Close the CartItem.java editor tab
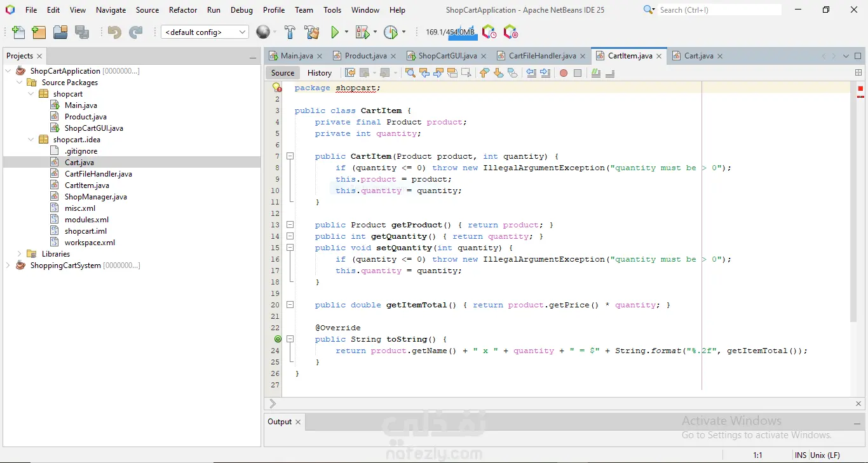The image size is (868, 463). [659, 56]
